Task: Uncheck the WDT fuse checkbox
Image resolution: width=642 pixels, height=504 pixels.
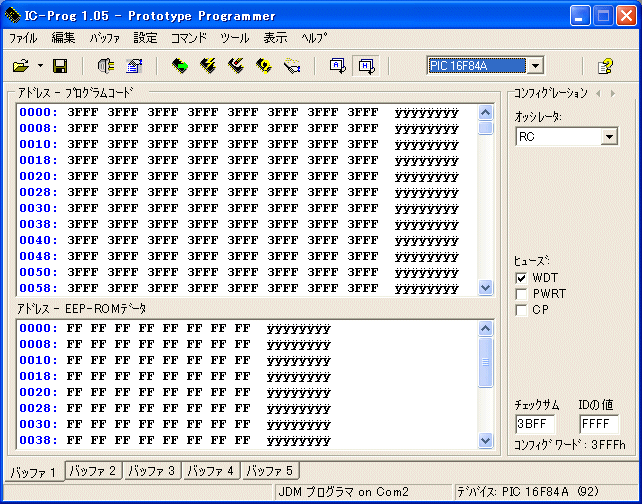Action: coord(521,278)
